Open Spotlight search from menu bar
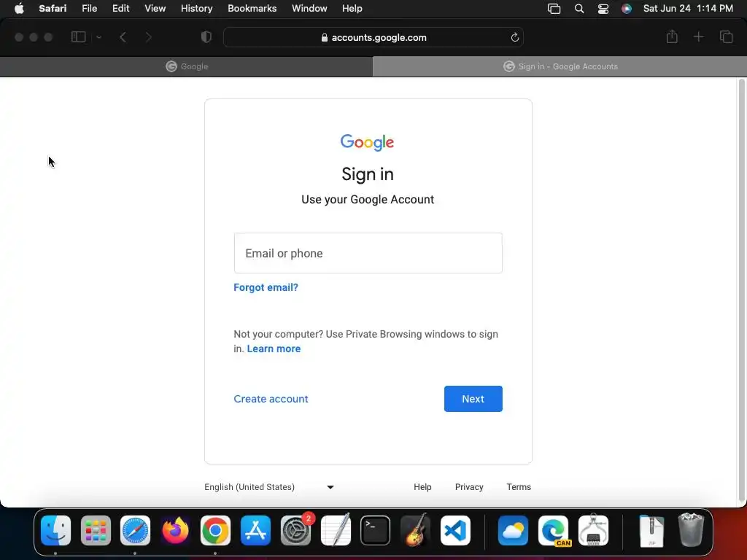747x560 pixels. pyautogui.click(x=578, y=9)
